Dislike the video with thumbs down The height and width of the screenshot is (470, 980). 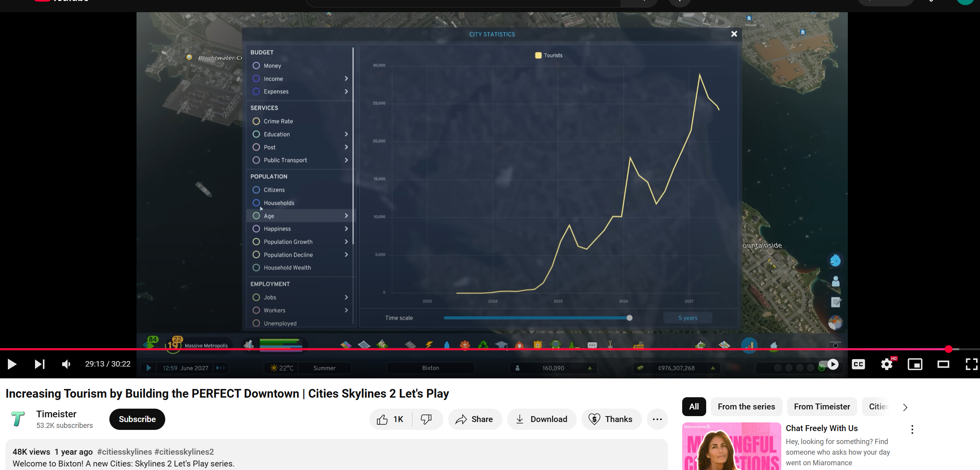tap(426, 419)
